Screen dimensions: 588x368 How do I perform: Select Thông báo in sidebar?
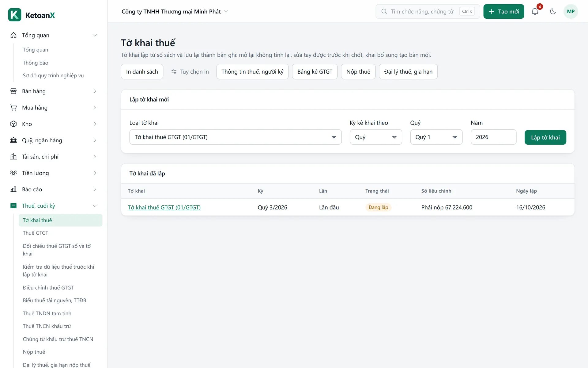[60, 63]
